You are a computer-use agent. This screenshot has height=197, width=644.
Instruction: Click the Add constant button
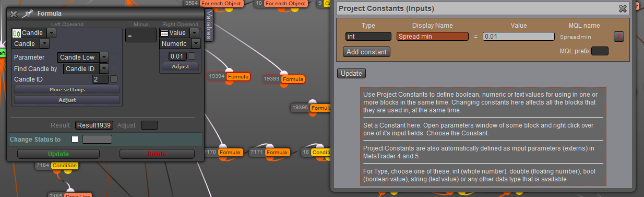366,52
